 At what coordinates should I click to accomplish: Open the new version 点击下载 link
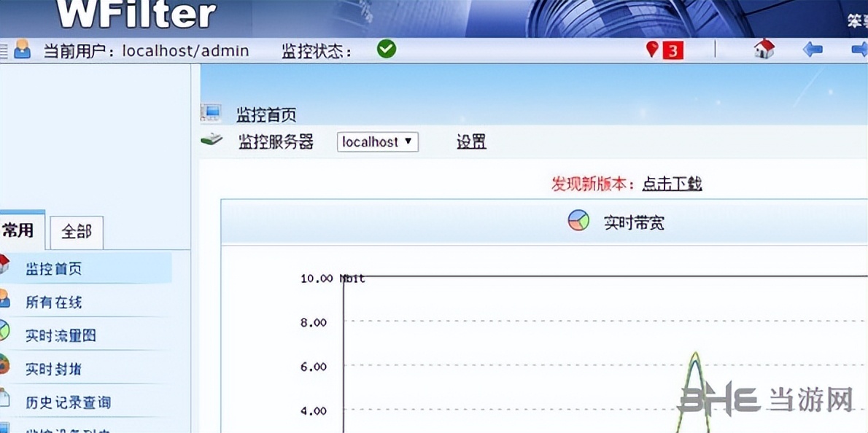coord(670,184)
